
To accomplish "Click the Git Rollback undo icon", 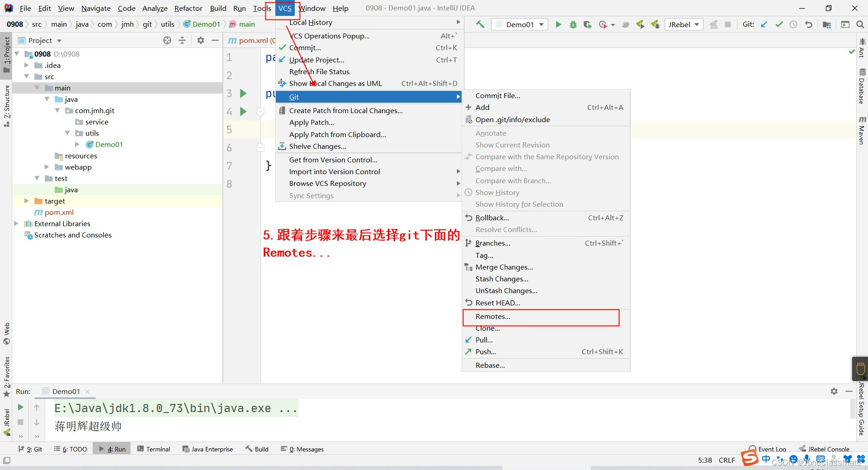I will point(809,24).
